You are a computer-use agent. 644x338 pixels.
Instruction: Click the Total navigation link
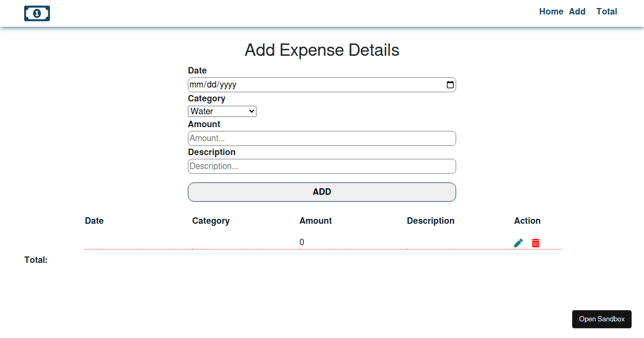(606, 11)
